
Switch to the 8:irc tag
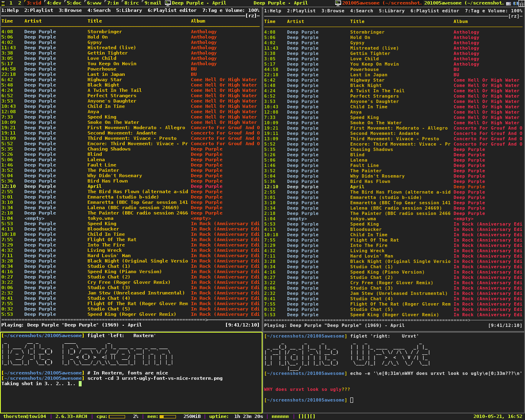click(132, 3)
